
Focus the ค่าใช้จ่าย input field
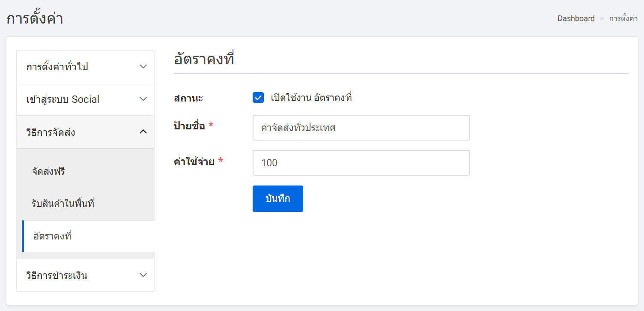361,163
